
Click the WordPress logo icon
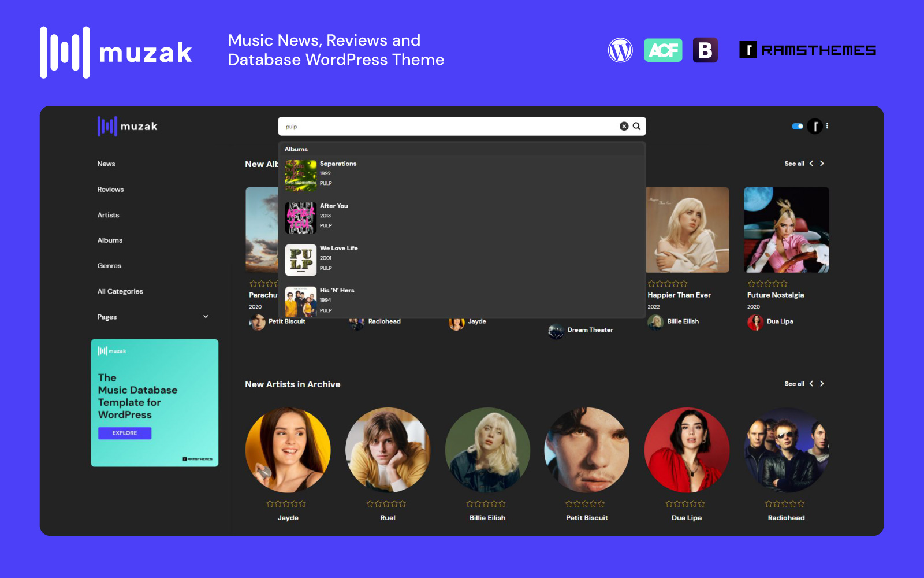pyautogui.click(x=620, y=50)
